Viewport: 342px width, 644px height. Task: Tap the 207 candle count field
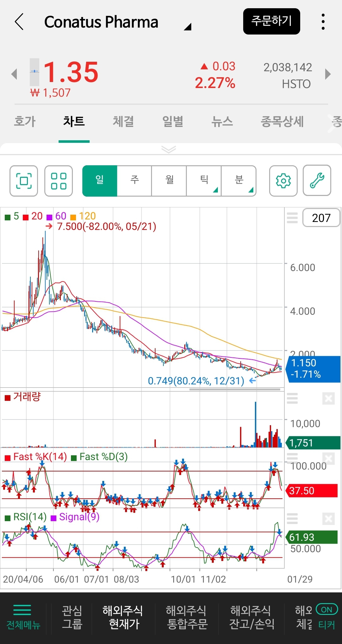321,218
